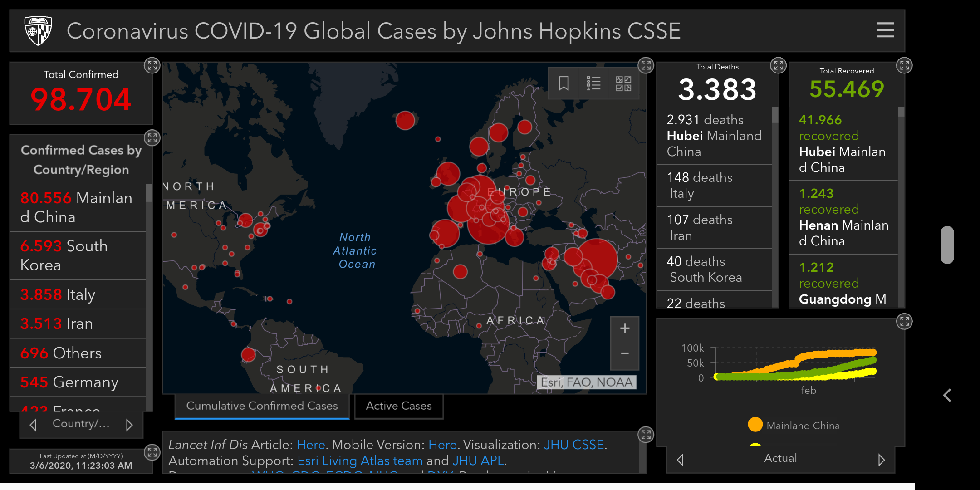Select South Korea in confirmed list
The width and height of the screenshot is (980, 490).
point(78,255)
